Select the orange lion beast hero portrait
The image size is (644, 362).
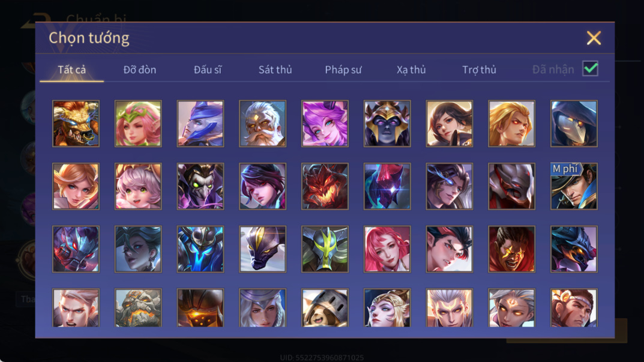click(x=76, y=124)
